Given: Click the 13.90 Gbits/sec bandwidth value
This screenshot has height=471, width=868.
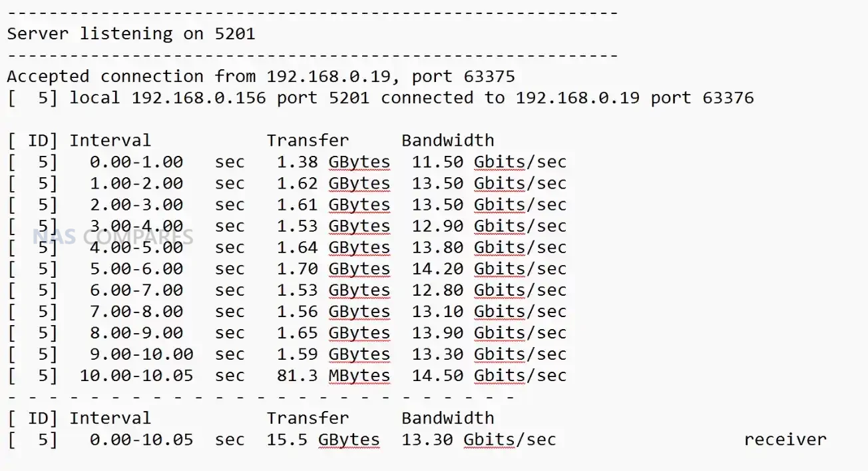Looking at the screenshot, I should click(x=489, y=333).
